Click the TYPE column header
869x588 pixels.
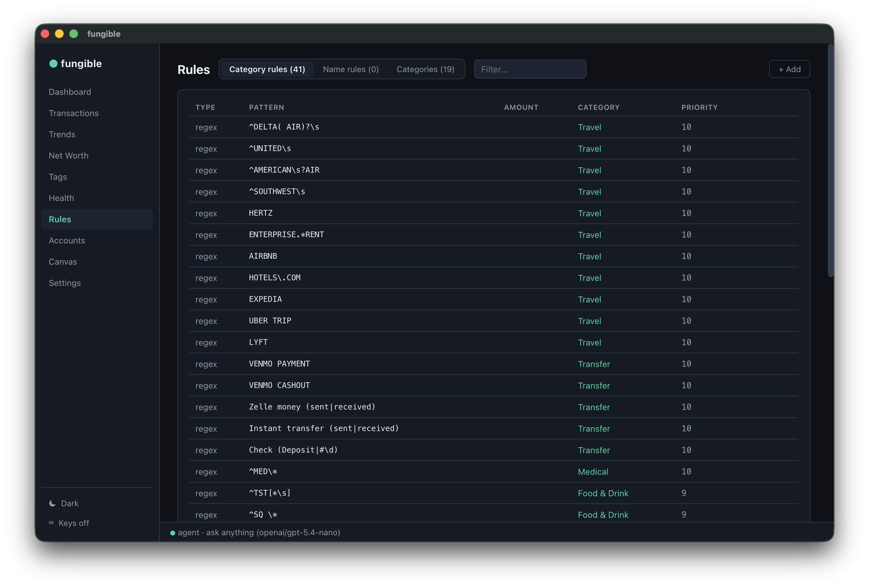coord(205,107)
